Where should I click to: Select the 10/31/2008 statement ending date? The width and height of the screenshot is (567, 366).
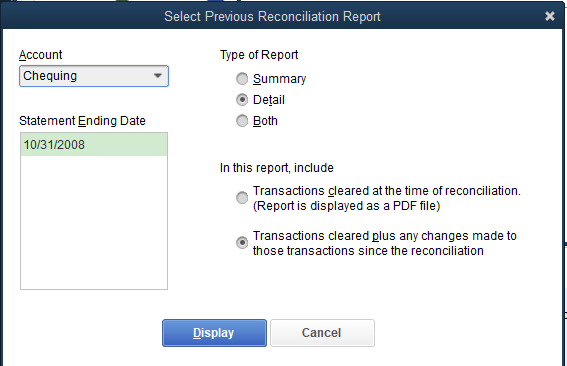coord(94,145)
